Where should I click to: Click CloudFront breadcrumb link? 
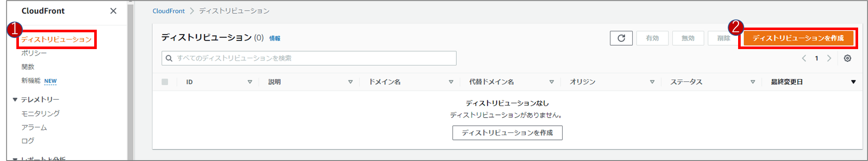pyautogui.click(x=169, y=11)
